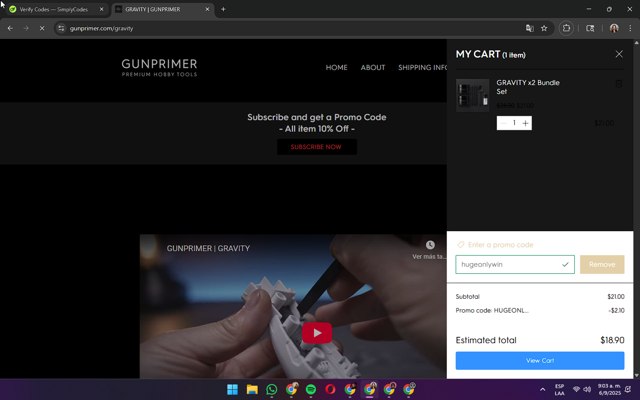Screen dimensions: 640x400
Task: Go back to previous page
Action: point(10,28)
